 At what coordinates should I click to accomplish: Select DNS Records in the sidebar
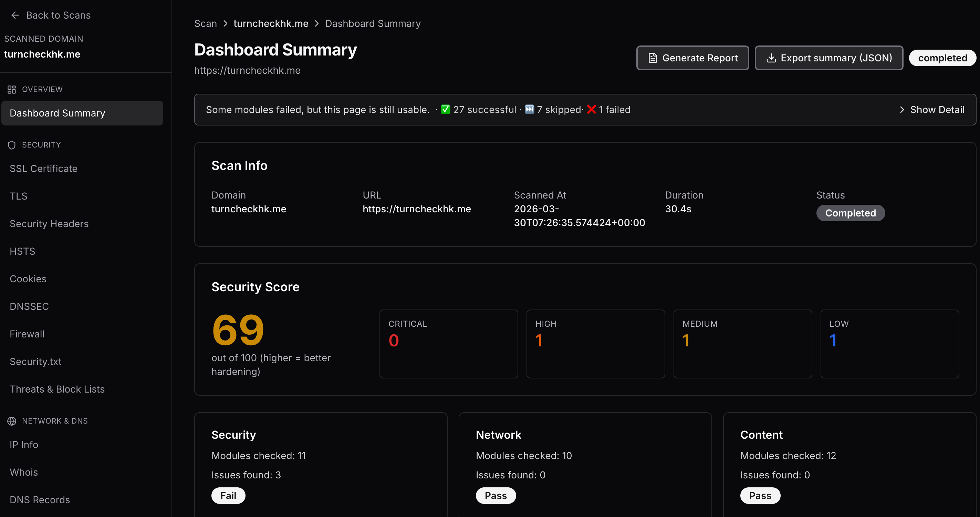[x=40, y=500]
